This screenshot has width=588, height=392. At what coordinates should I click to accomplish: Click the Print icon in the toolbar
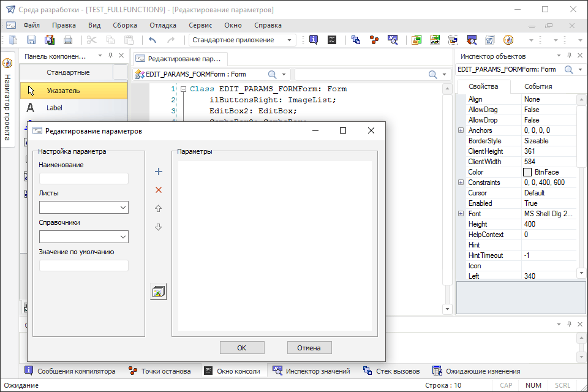point(68,40)
